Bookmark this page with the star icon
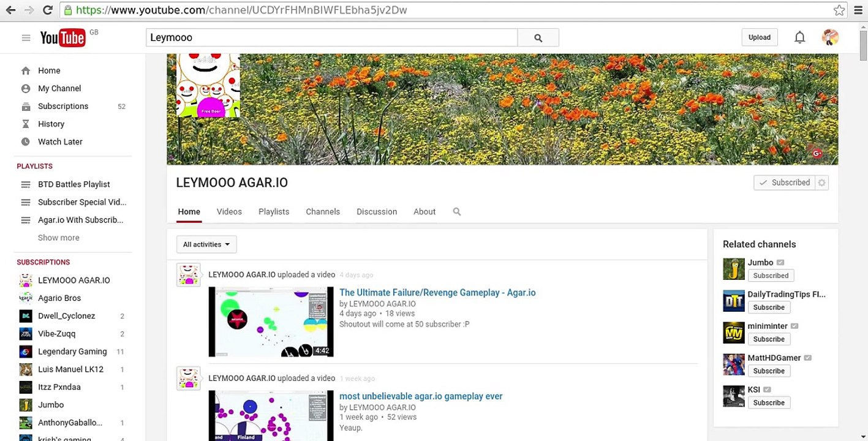Screen dimensions: 868x441 click(839, 10)
